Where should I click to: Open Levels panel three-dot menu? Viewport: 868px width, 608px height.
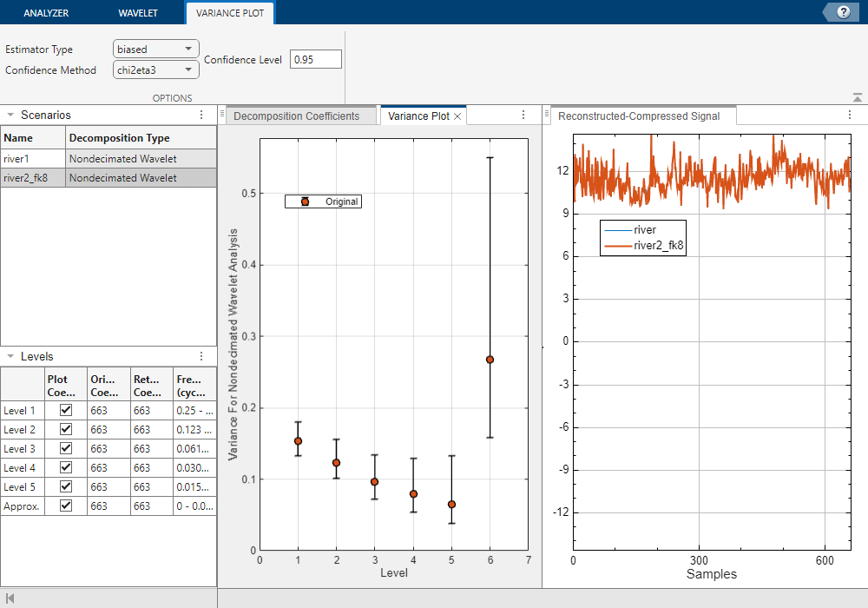click(201, 356)
